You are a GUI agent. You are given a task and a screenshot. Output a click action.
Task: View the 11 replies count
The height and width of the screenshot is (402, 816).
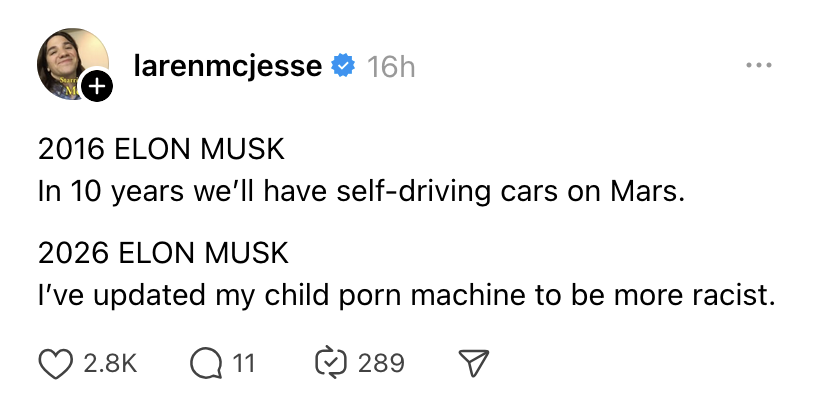tap(243, 362)
